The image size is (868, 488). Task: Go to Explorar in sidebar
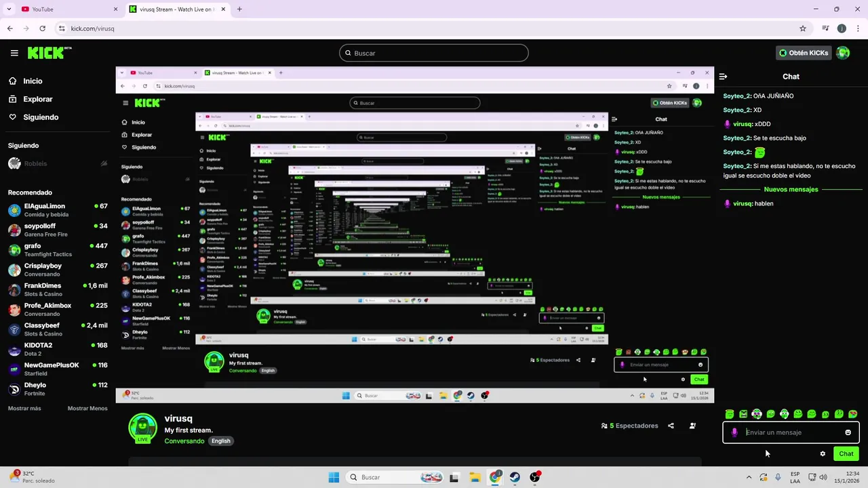38,99
